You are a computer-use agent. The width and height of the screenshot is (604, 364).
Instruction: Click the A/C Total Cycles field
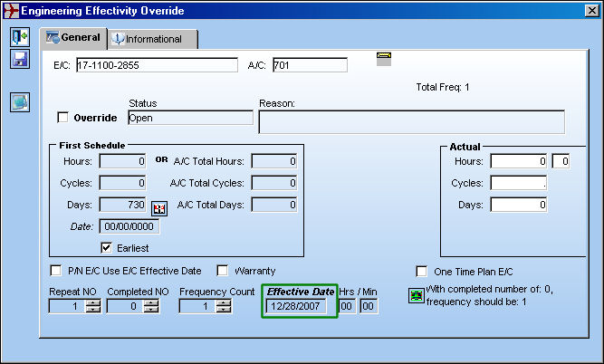pyautogui.click(x=274, y=183)
